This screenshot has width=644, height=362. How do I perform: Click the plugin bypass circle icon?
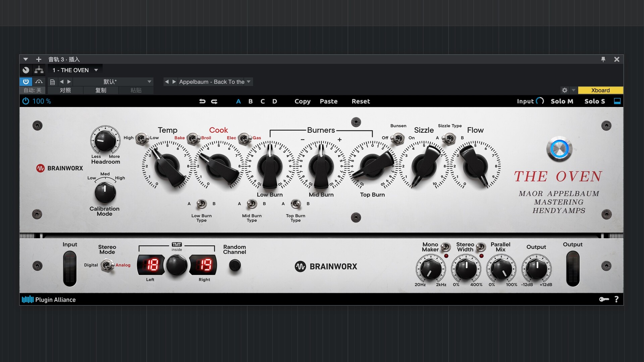click(26, 70)
